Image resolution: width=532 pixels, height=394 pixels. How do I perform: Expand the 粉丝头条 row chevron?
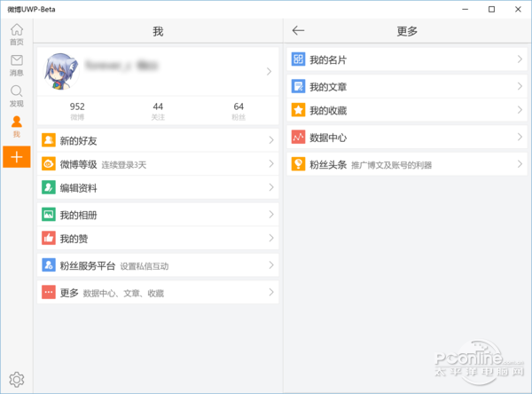click(x=520, y=164)
